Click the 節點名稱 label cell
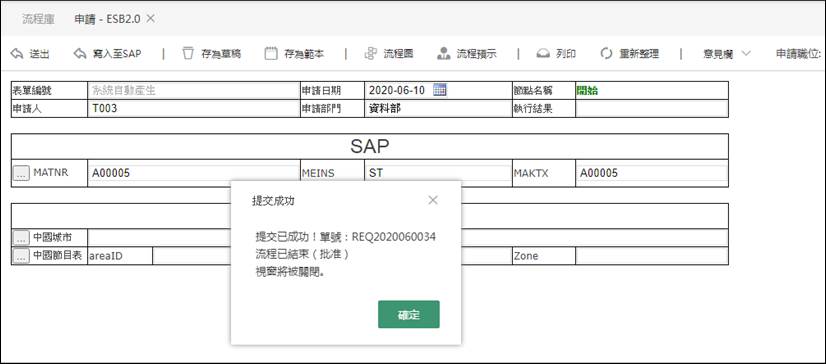Image resolution: width=826 pixels, height=364 pixels. [x=544, y=90]
